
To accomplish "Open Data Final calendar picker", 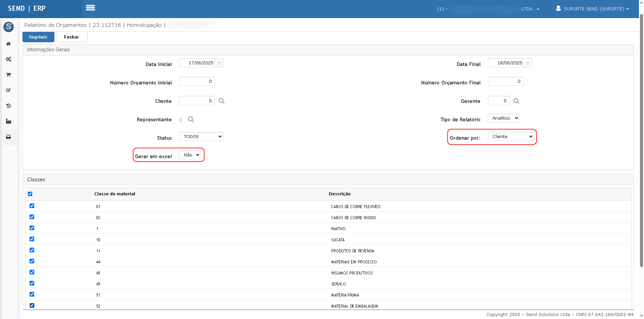I will click(x=528, y=63).
